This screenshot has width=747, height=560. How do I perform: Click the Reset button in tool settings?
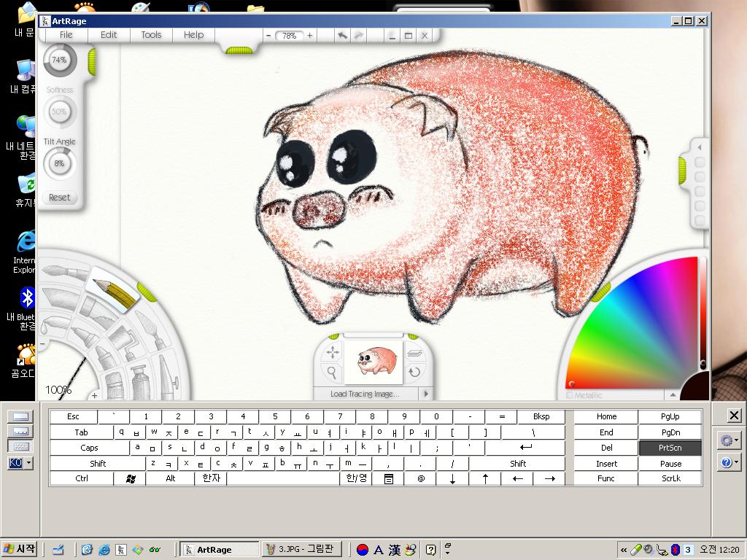(x=59, y=197)
